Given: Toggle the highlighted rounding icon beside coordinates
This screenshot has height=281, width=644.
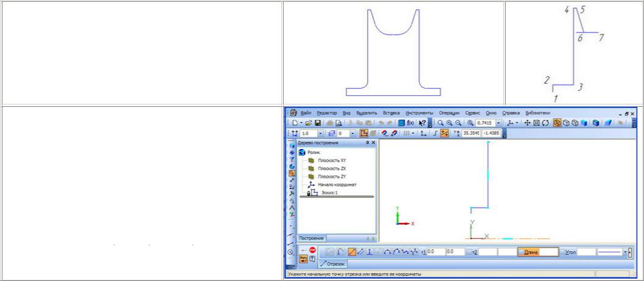Looking at the screenshot, I should pyautogui.click(x=445, y=133).
